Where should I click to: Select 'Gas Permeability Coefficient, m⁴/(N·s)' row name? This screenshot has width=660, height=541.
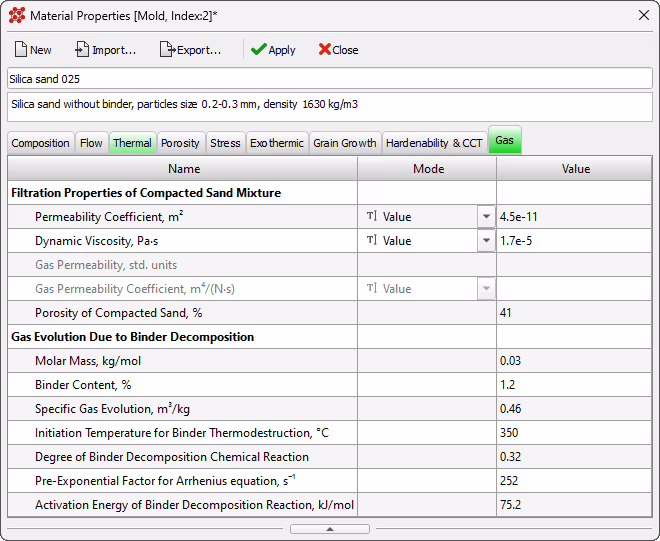[135, 288]
